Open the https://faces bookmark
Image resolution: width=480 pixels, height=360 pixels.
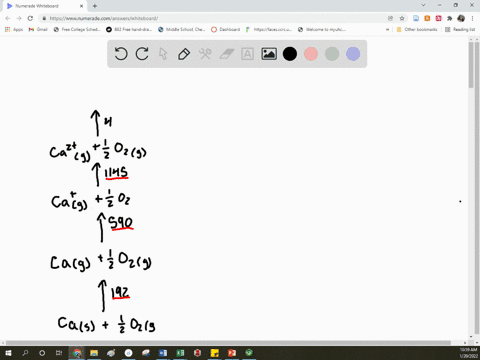coord(269,29)
